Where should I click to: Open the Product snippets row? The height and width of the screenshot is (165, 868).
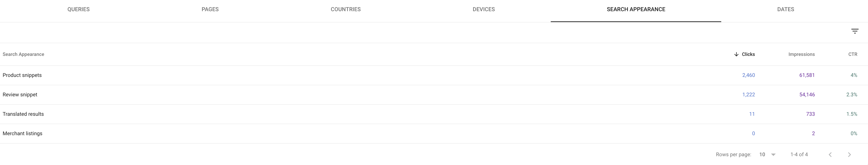(x=22, y=75)
